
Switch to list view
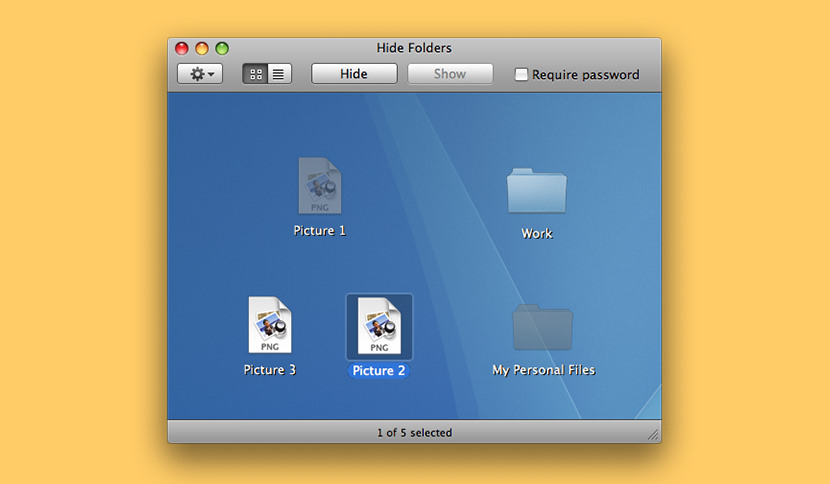(279, 74)
